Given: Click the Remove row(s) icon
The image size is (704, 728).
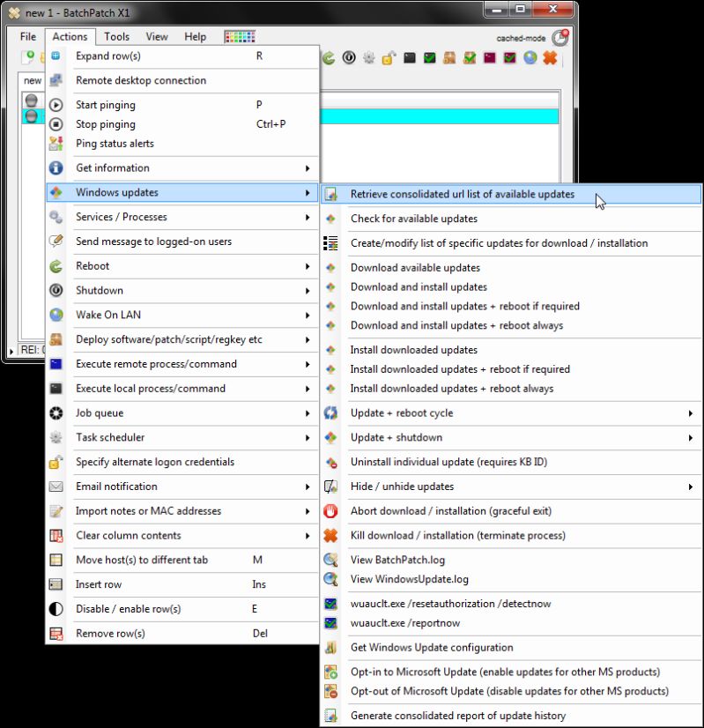Looking at the screenshot, I should pos(56,634).
